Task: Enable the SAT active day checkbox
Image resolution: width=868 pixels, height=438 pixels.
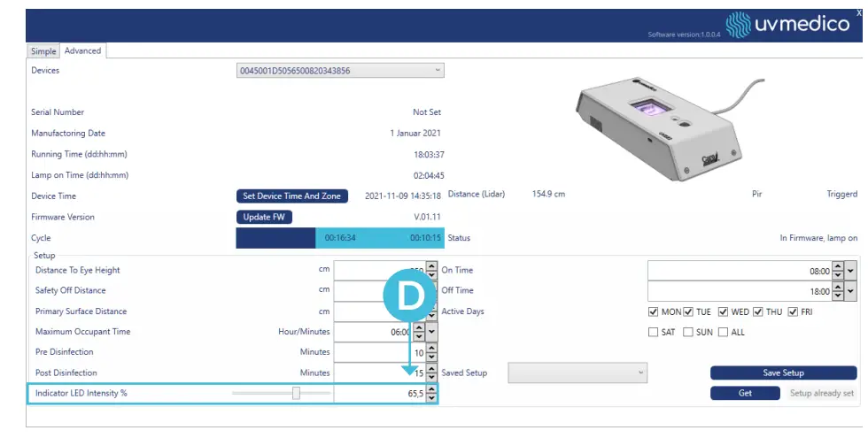Action: pyautogui.click(x=654, y=332)
